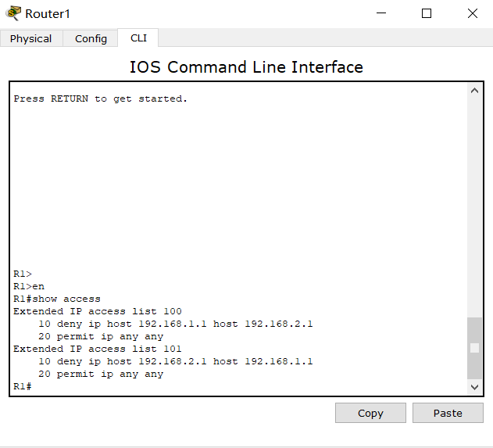Click the 'IOS Command Line Interface' heading

pos(246,67)
